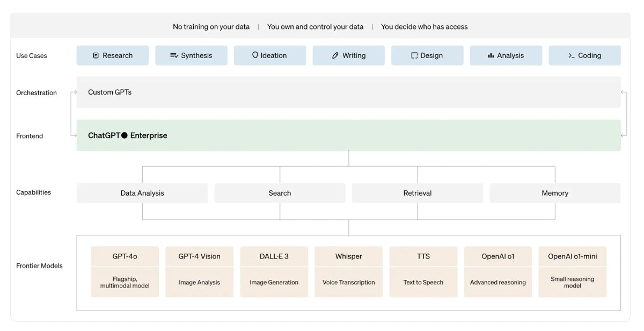Select the Ideation use case box

pyautogui.click(x=270, y=55)
